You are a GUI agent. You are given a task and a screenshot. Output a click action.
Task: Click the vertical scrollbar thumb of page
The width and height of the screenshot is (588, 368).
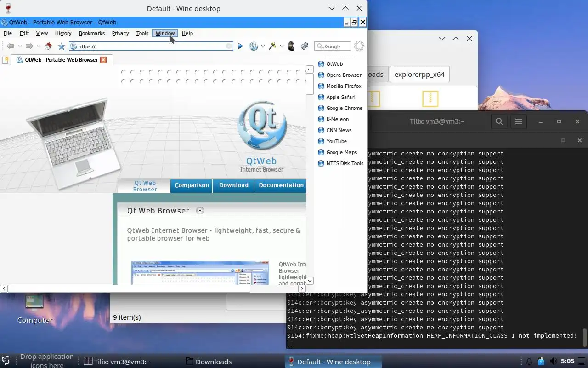(310, 84)
